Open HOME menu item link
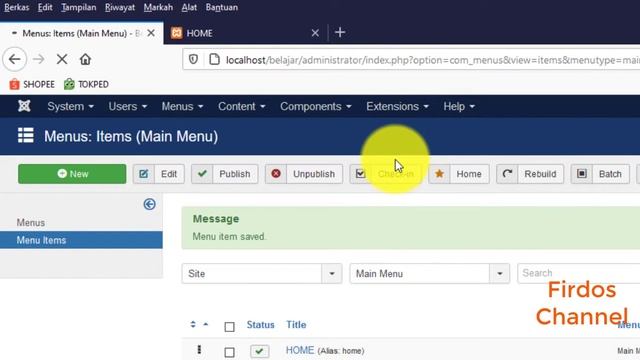Viewport: 640px width, 360px height. (x=300, y=350)
